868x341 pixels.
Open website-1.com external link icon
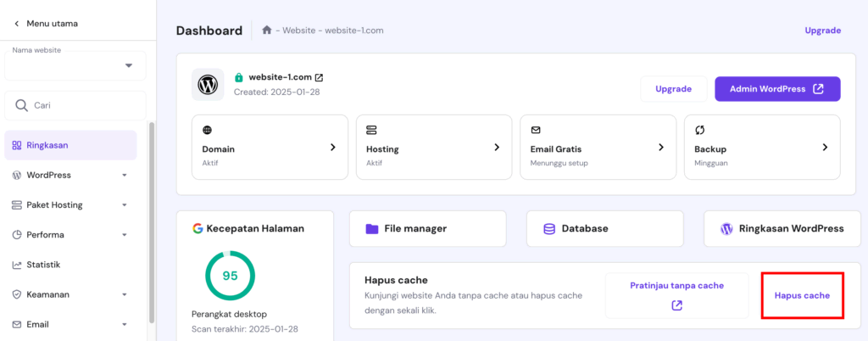[x=319, y=77]
